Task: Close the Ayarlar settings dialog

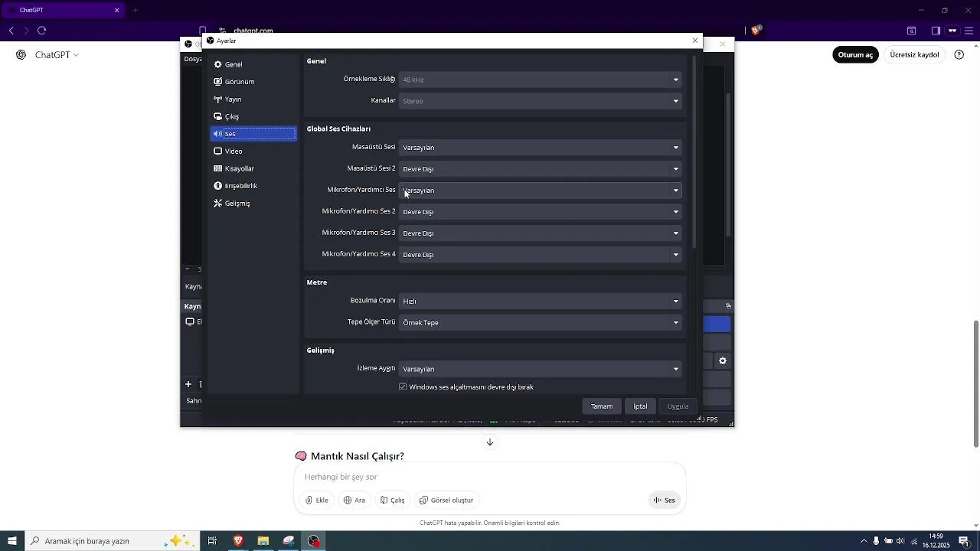Action: (x=695, y=41)
